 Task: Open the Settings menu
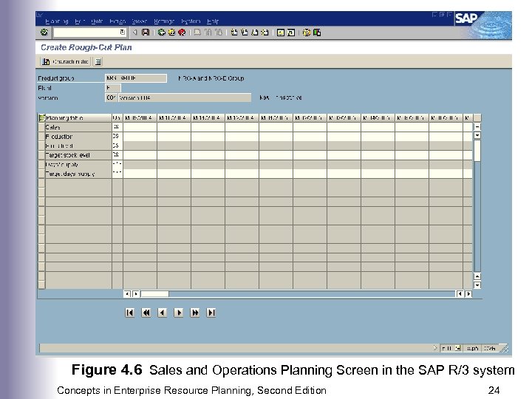(164, 21)
